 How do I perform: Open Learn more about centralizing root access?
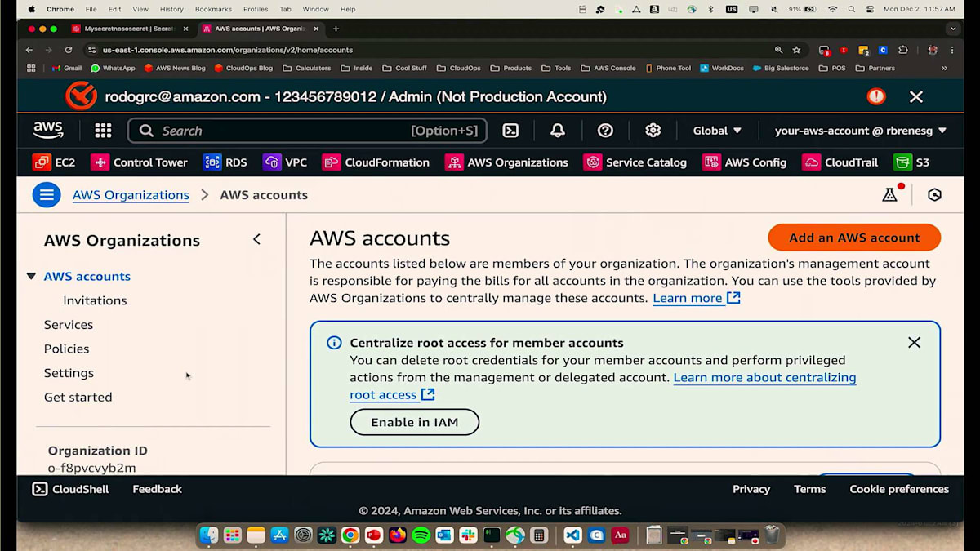pyautogui.click(x=604, y=386)
